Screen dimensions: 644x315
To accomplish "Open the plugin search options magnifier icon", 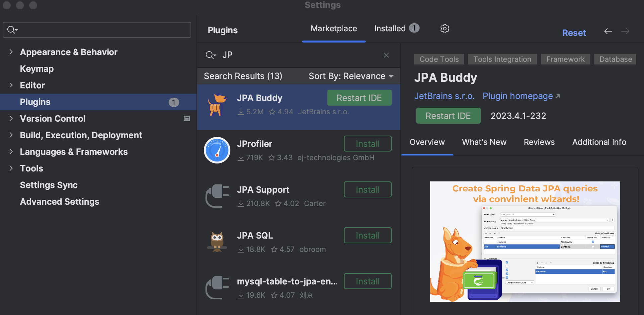I will (x=211, y=55).
